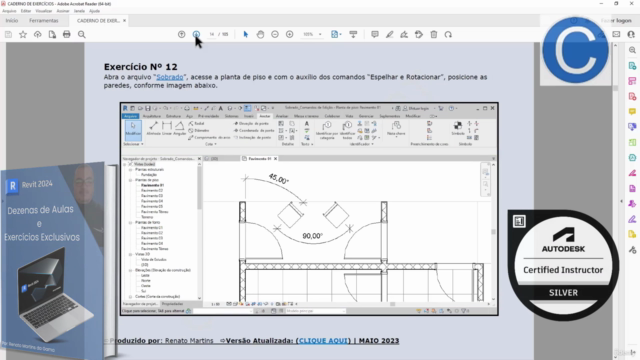Switch to the Início tab

click(12, 20)
